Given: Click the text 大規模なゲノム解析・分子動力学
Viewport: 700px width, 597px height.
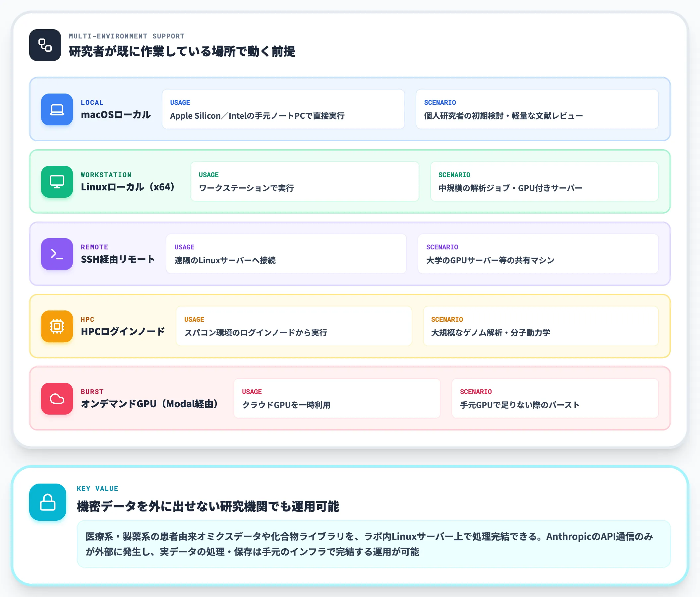Looking at the screenshot, I should [x=491, y=333].
